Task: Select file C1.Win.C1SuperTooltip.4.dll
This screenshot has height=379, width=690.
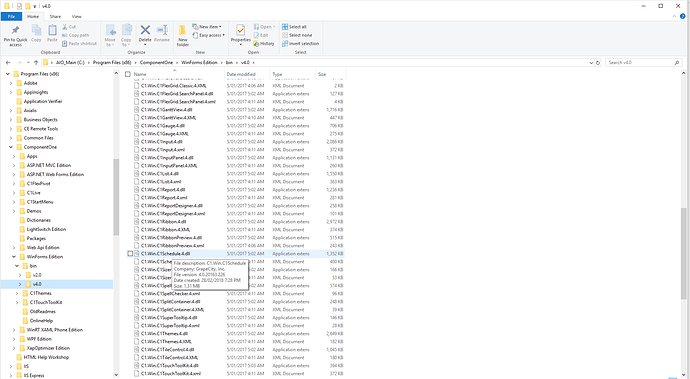Action: coord(169,317)
